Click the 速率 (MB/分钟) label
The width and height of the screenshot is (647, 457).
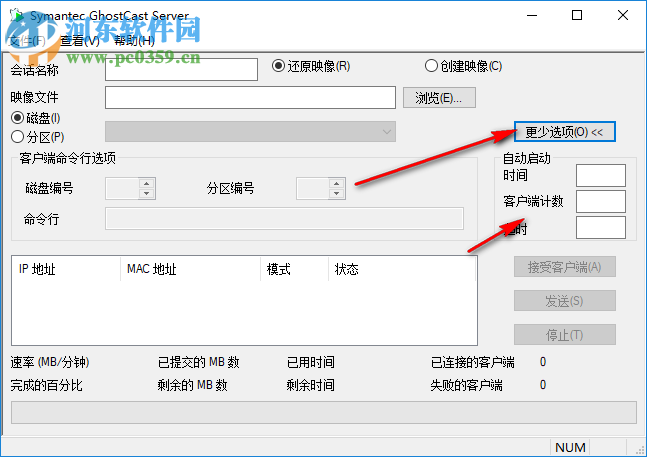(x=50, y=362)
